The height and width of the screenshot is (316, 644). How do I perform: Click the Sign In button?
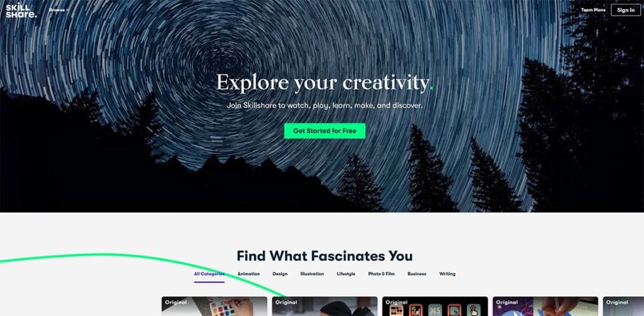(x=626, y=10)
